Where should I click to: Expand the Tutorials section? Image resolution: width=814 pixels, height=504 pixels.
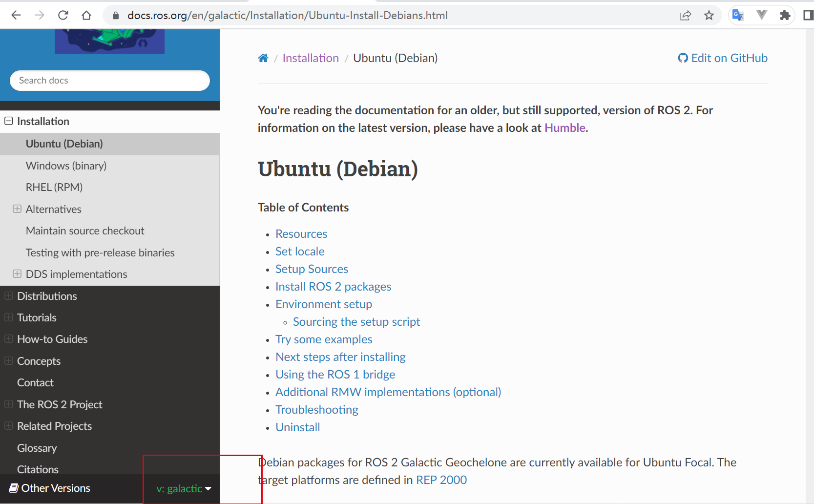coord(9,317)
